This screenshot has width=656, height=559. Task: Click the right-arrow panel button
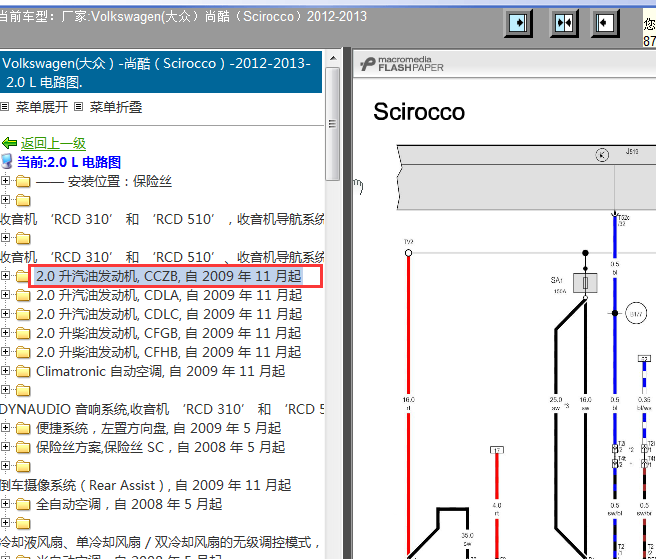(518, 23)
